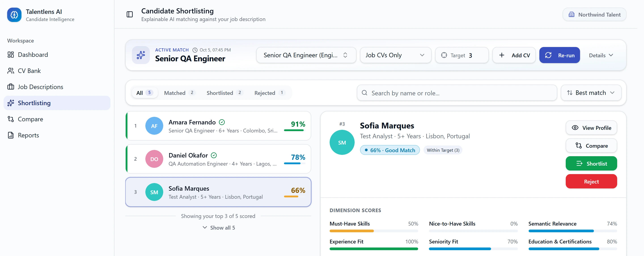Click verified checkmark next to Amara Fernando
This screenshot has width=644, height=256.
(222, 122)
